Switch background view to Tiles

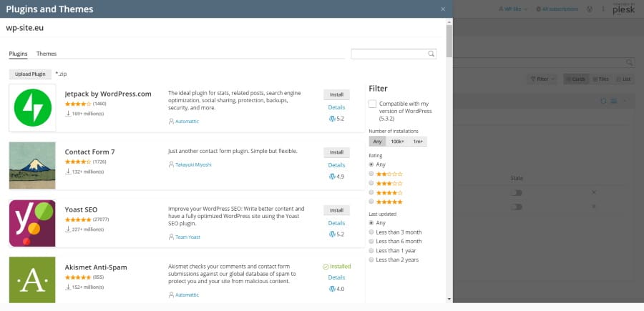[x=600, y=79]
